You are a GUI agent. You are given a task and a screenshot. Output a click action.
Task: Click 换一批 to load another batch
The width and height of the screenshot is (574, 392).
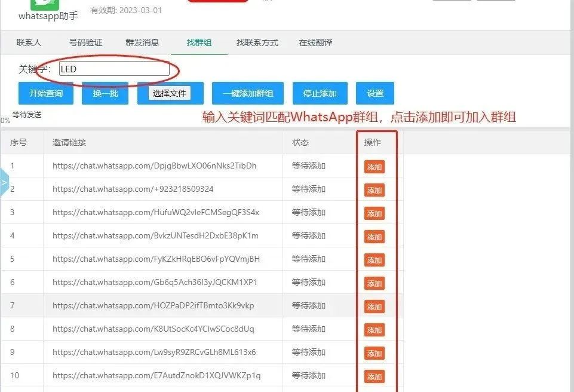105,93
